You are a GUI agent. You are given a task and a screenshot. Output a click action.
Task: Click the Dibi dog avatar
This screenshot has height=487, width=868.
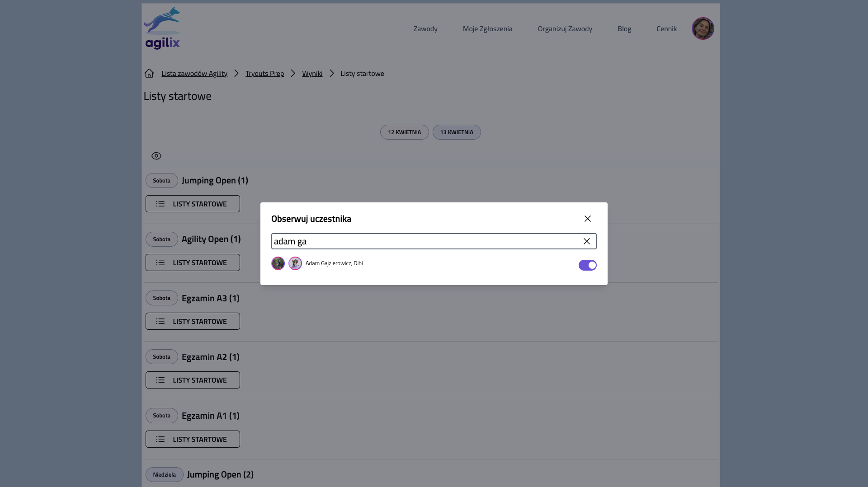click(295, 263)
